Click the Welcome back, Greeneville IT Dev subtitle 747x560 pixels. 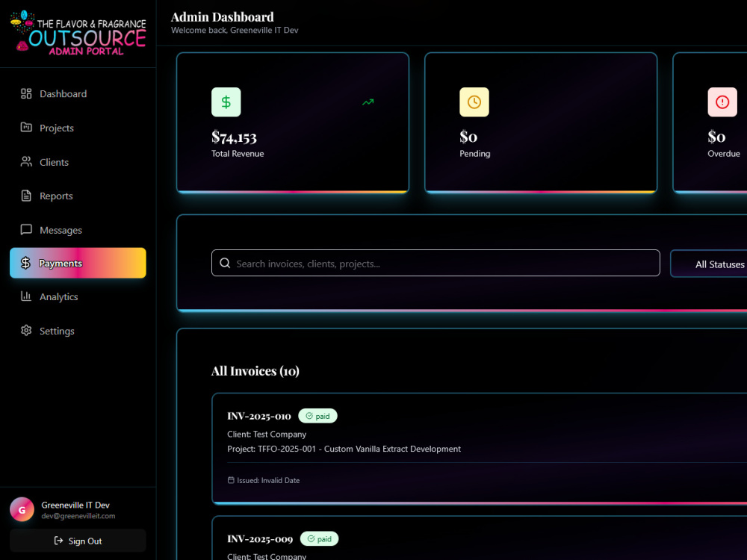[x=235, y=30]
